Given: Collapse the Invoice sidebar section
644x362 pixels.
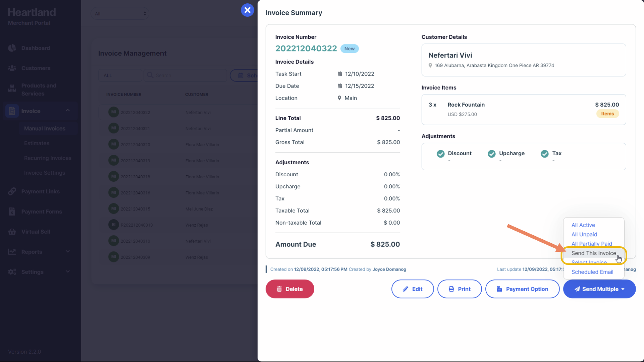Looking at the screenshot, I should click(68, 110).
